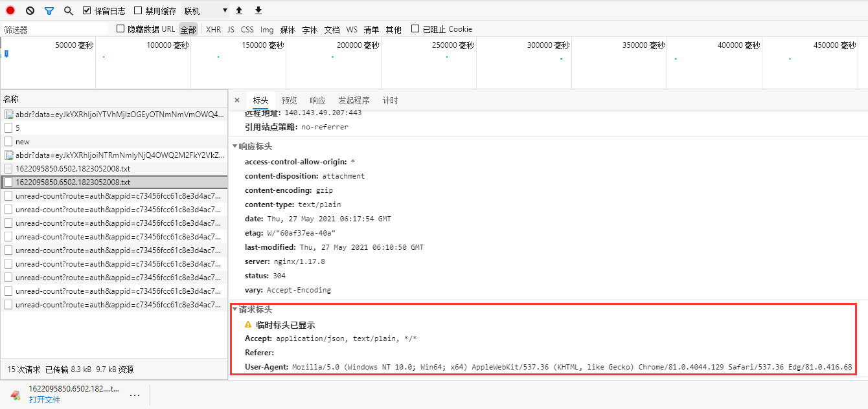
Task: Click the 9.7 kB 资源 status bar entry
Action: point(115,370)
